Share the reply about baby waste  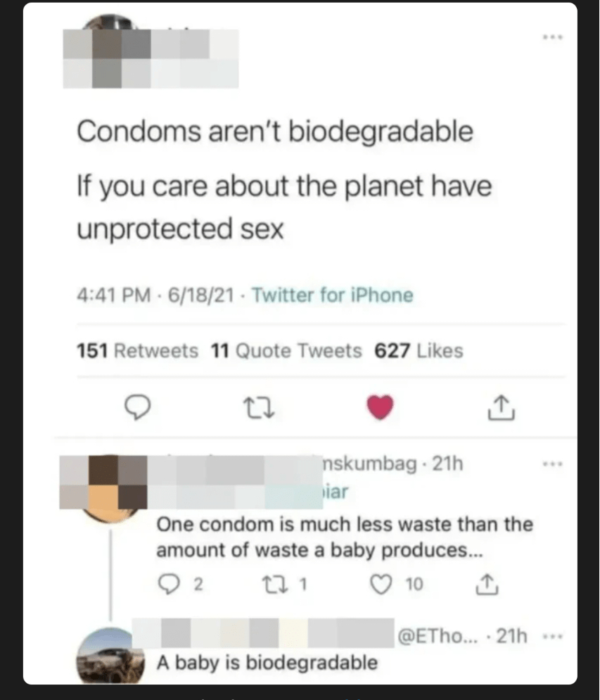click(487, 584)
